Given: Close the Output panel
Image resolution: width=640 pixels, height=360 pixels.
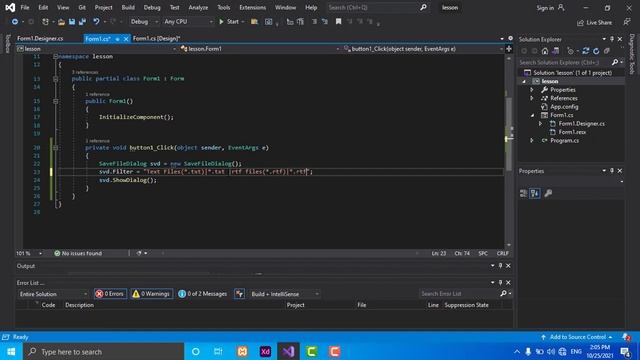Looking at the screenshot, I should pyautogui.click(x=508, y=266).
